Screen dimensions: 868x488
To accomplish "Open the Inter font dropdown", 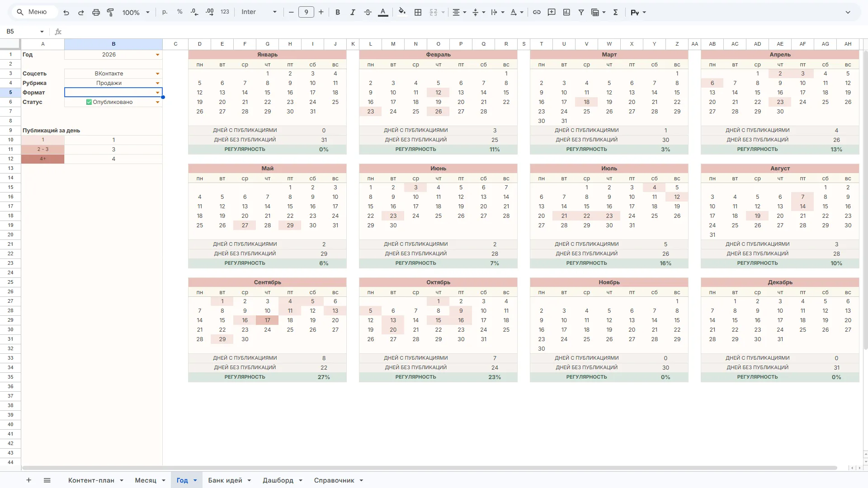I will point(259,12).
